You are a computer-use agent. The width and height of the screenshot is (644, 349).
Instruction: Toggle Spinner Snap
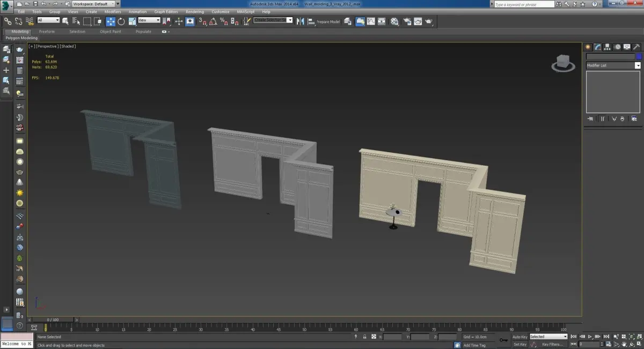pyautogui.click(x=235, y=21)
